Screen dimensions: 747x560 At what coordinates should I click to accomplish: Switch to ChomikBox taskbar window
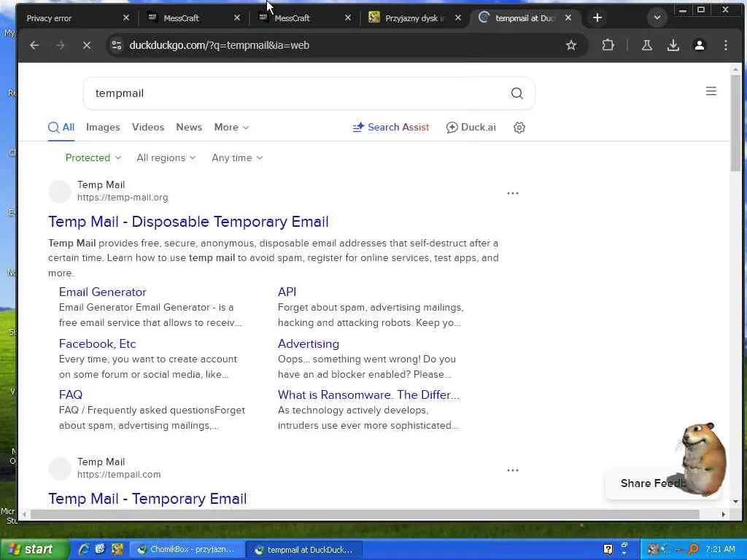coord(187,550)
